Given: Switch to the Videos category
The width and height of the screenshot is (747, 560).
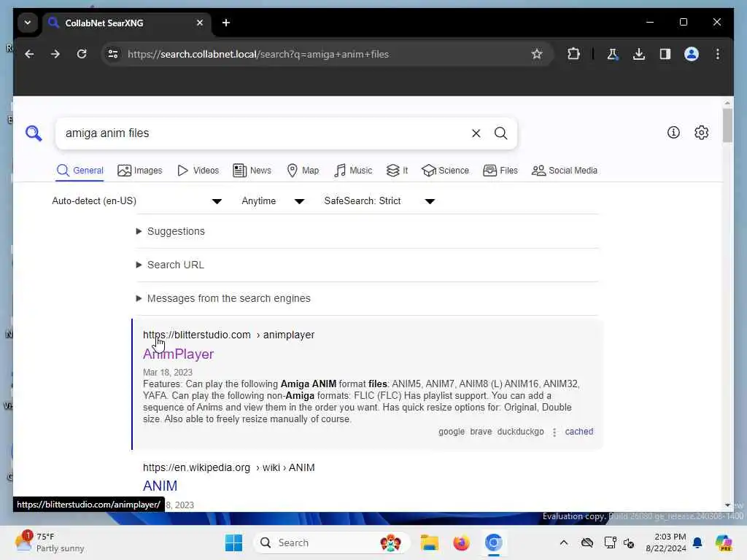Looking at the screenshot, I should pos(198,171).
